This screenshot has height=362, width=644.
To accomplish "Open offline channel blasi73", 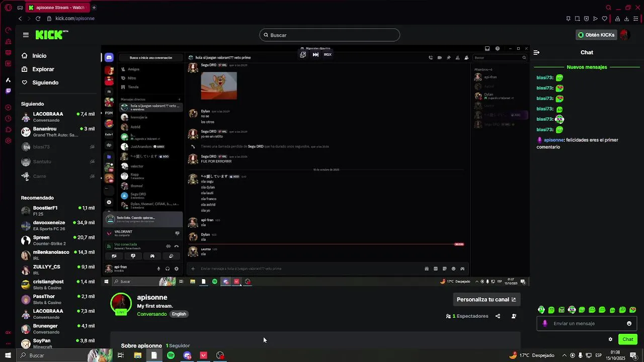I will [58, 147].
